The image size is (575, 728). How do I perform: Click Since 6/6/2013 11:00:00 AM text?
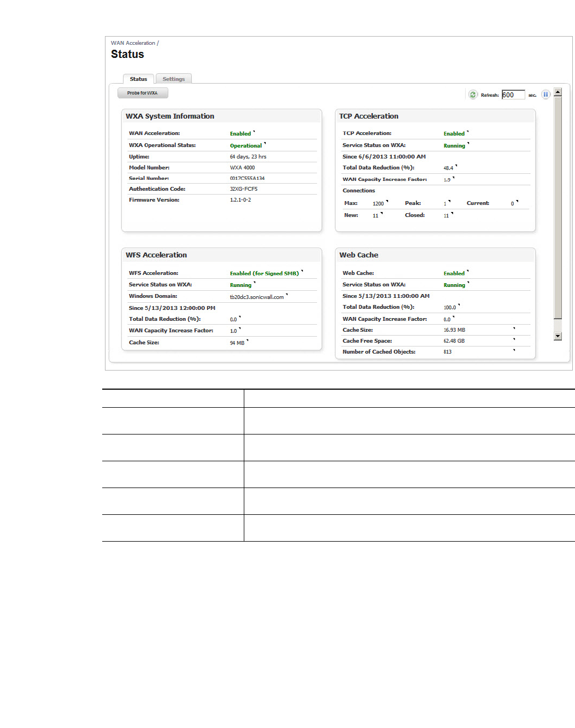[384, 157]
